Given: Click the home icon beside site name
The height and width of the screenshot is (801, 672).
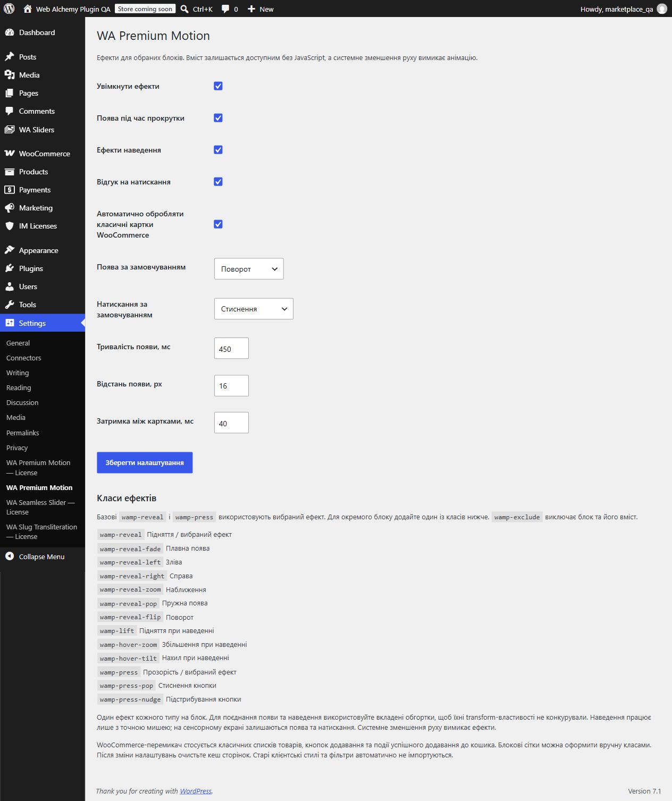Looking at the screenshot, I should click(x=28, y=9).
